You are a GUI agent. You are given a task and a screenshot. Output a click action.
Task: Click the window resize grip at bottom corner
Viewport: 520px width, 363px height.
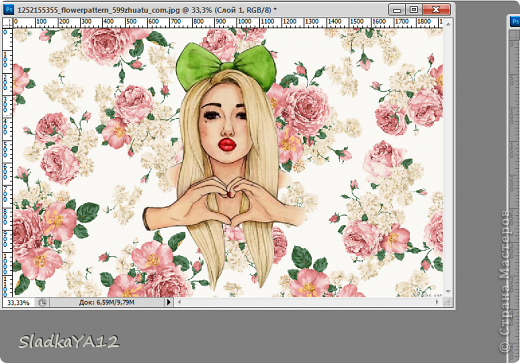click(x=448, y=302)
